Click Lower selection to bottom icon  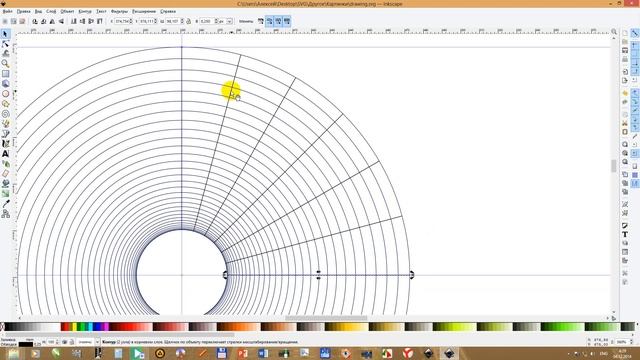point(73,21)
